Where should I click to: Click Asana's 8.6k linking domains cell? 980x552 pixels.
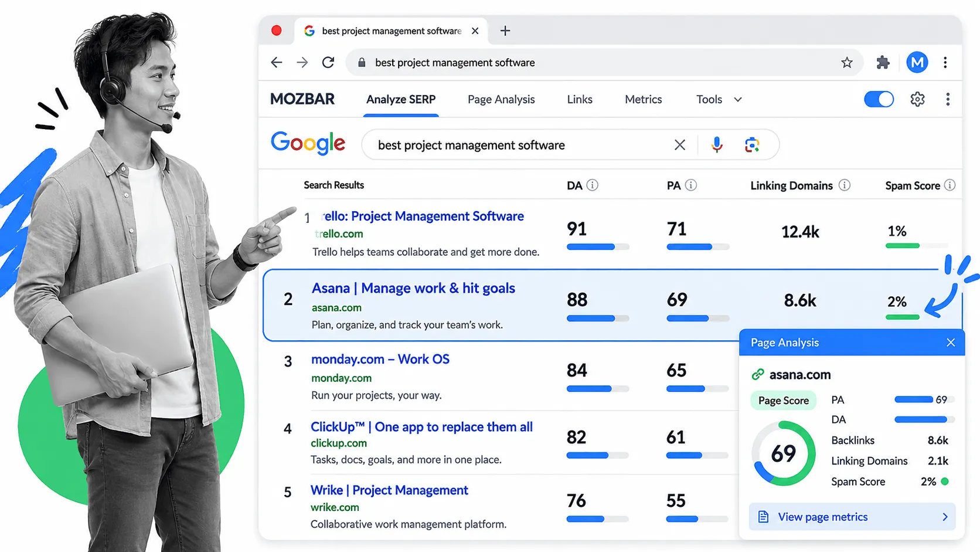click(800, 300)
